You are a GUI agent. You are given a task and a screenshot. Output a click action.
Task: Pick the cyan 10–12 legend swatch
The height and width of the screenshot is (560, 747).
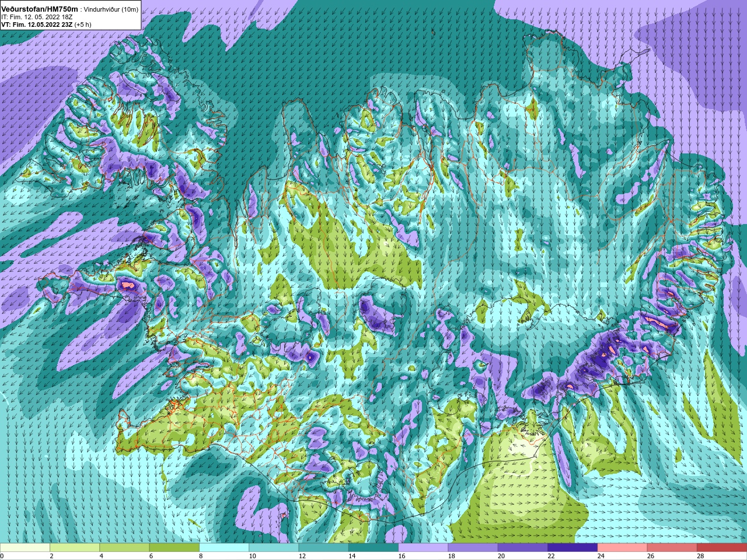pyautogui.click(x=274, y=548)
